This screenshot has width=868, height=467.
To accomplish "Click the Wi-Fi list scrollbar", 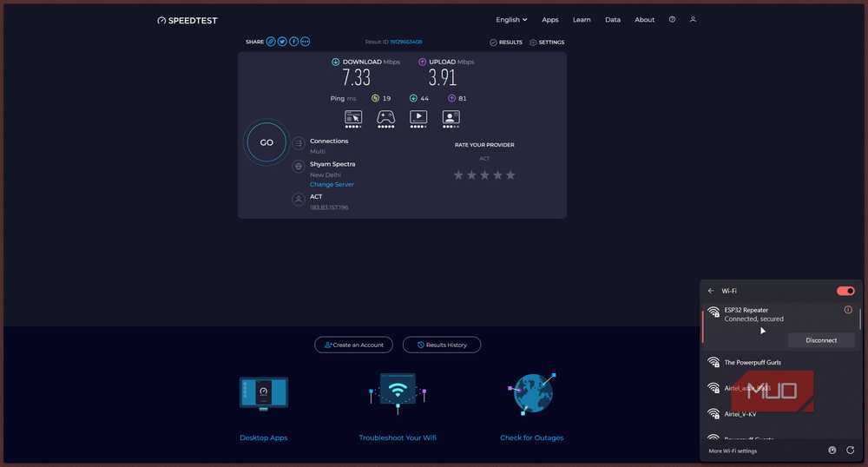I will [x=859, y=319].
